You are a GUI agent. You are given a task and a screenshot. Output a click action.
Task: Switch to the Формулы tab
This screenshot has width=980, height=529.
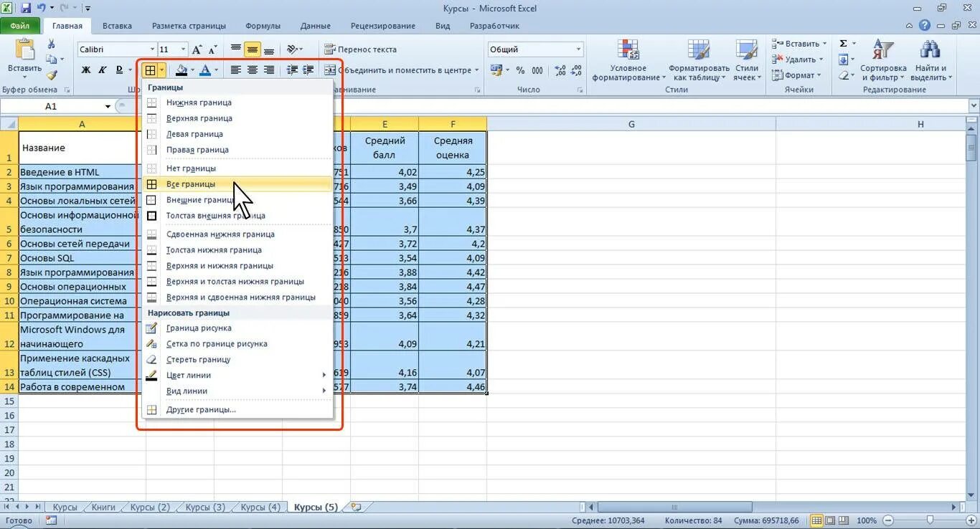click(263, 26)
